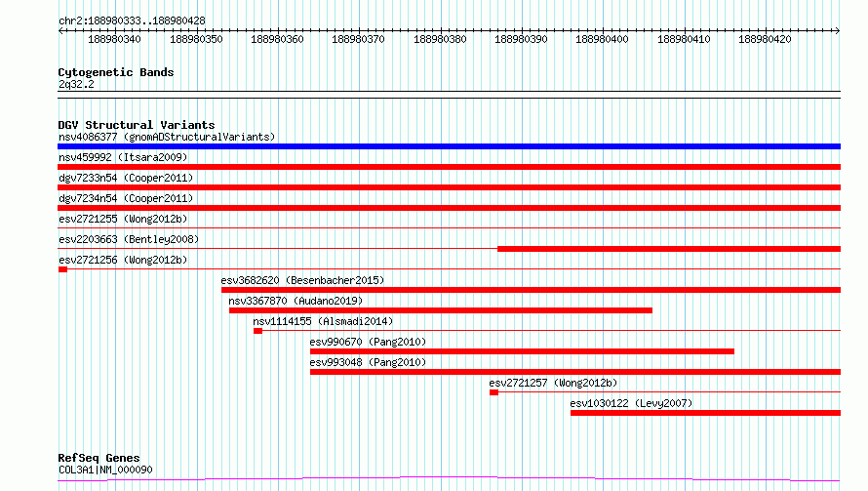Open esv990670 (Pang2010) variant label
Viewport: 868px width, 491px height.
pos(368,342)
